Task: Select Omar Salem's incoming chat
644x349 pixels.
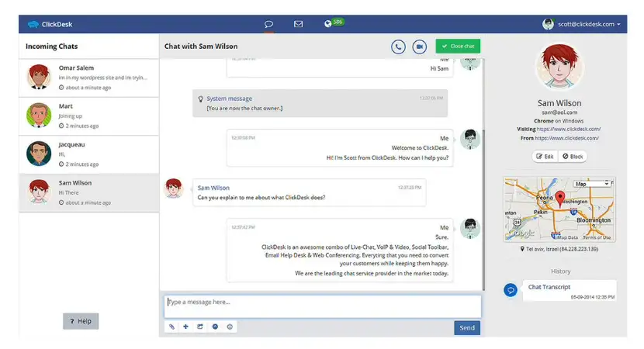Action: pyautogui.click(x=88, y=78)
